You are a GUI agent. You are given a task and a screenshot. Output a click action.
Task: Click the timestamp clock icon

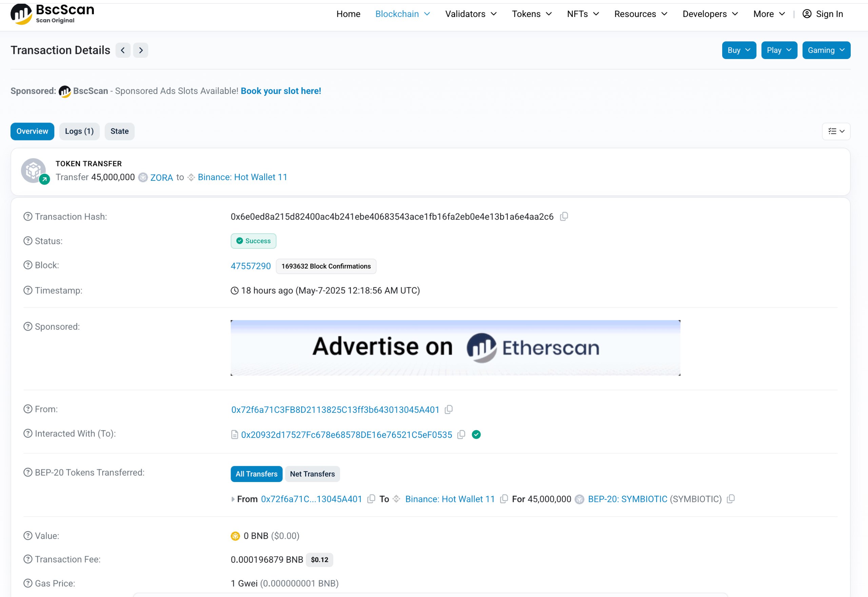point(234,291)
